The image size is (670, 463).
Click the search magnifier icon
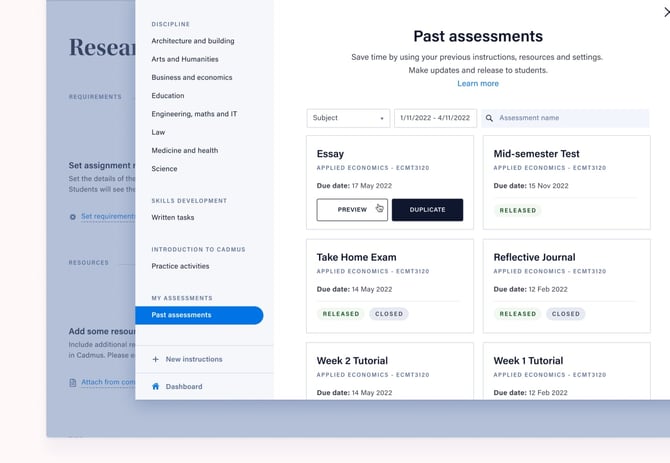click(489, 118)
